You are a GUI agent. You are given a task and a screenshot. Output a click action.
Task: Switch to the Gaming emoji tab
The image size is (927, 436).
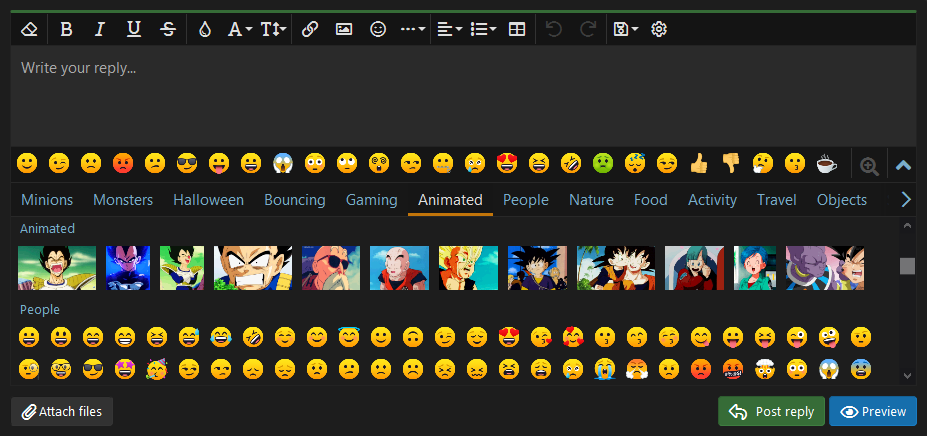coord(371,200)
